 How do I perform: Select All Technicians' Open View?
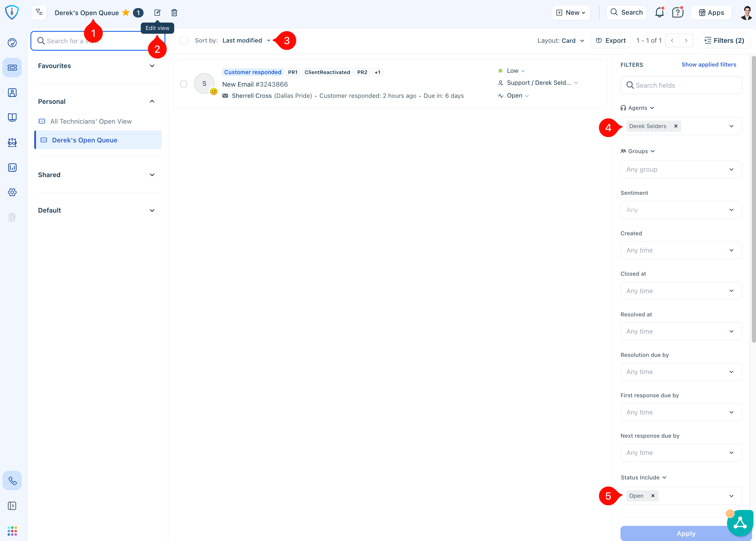(91, 121)
